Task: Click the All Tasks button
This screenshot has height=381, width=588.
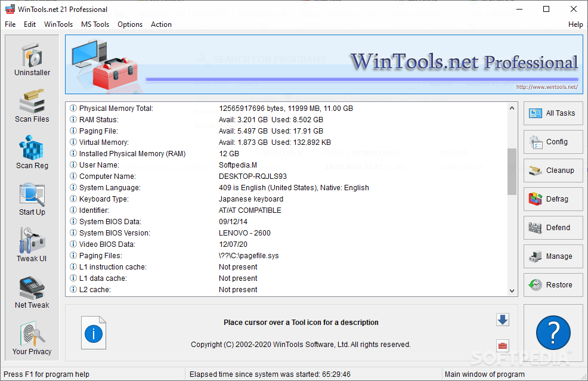Action: (553, 113)
